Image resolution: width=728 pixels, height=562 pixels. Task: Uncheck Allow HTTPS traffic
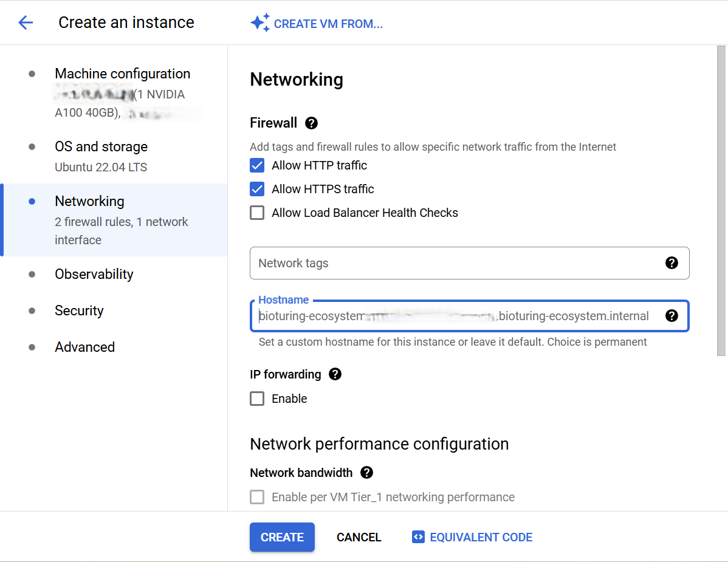257,189
